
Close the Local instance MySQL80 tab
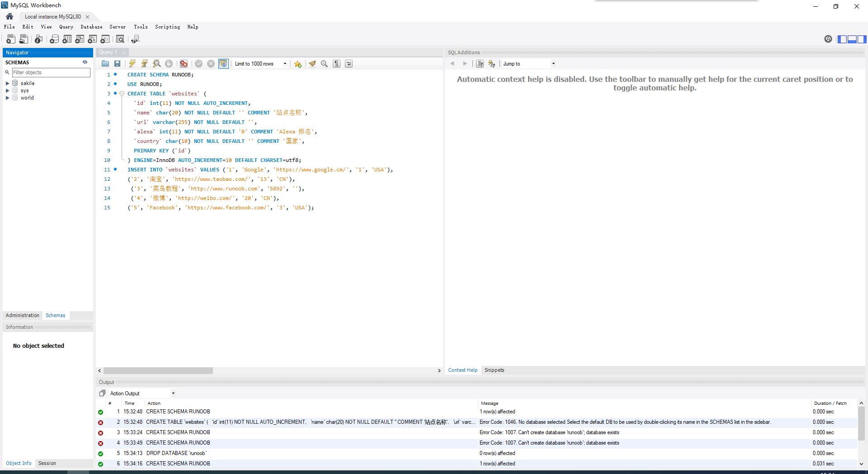[x=88, y=17]
